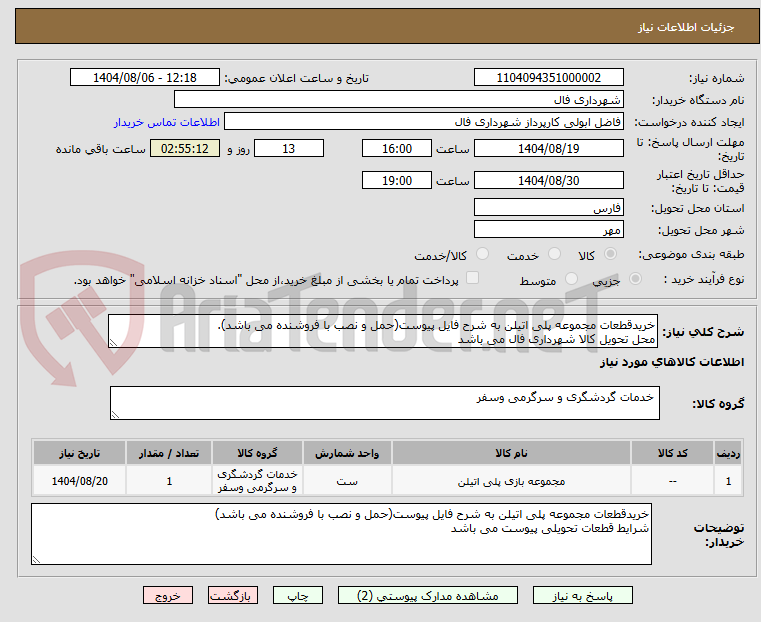Open اطلاعات تماس خریدار link
The image size is (761, 622).
[167, 122]
